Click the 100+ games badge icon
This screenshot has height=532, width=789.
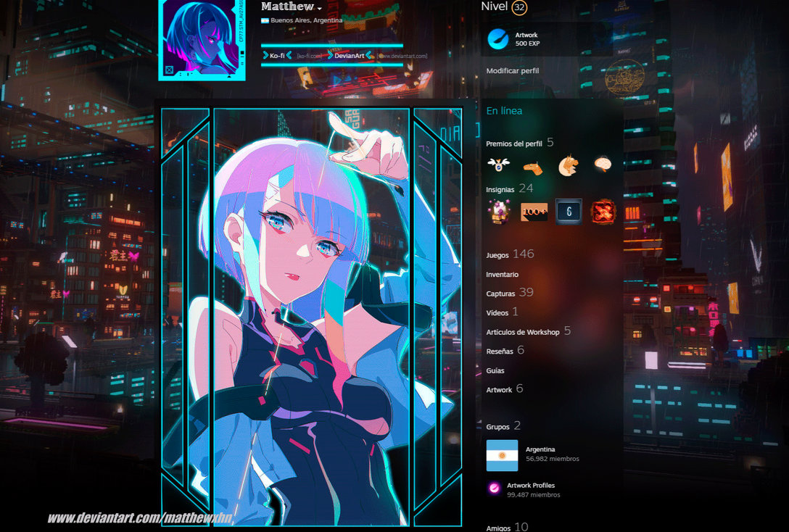tap(534, 212)
